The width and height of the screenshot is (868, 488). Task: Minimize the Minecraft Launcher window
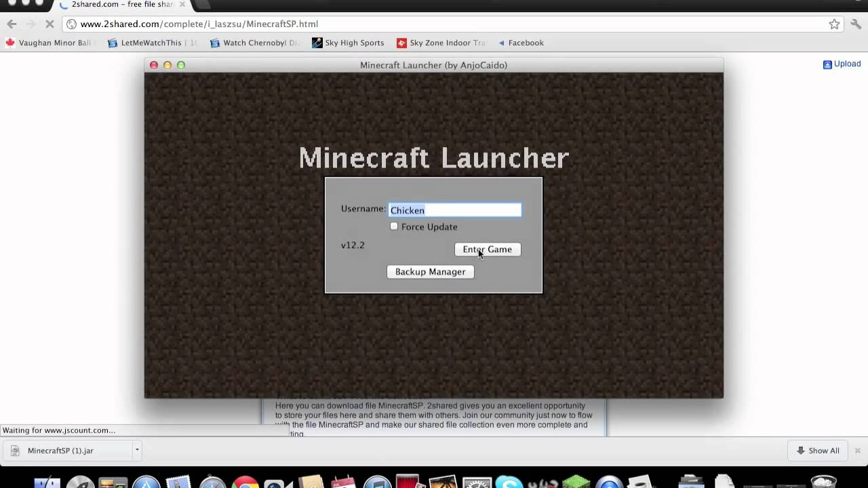click(167, 65)
